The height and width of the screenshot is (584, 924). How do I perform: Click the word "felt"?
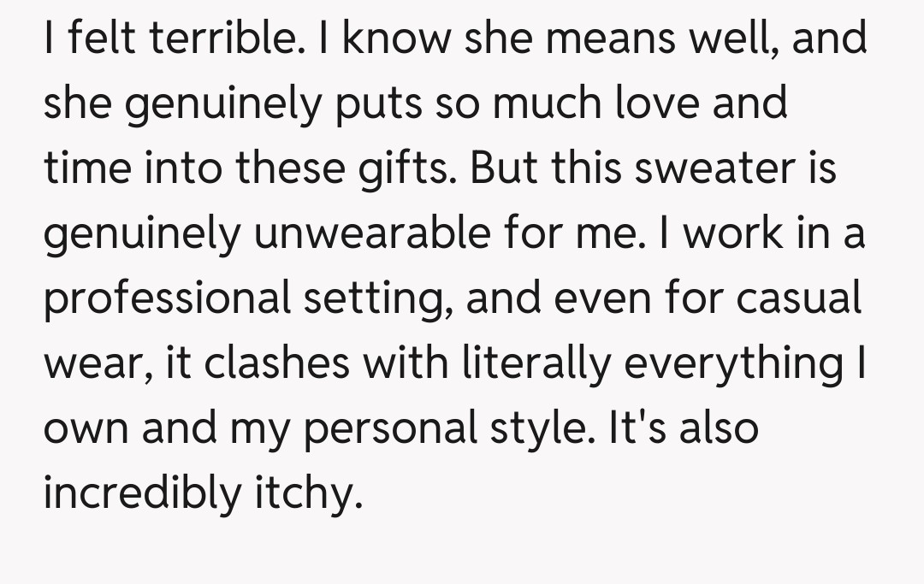(105, 39)
